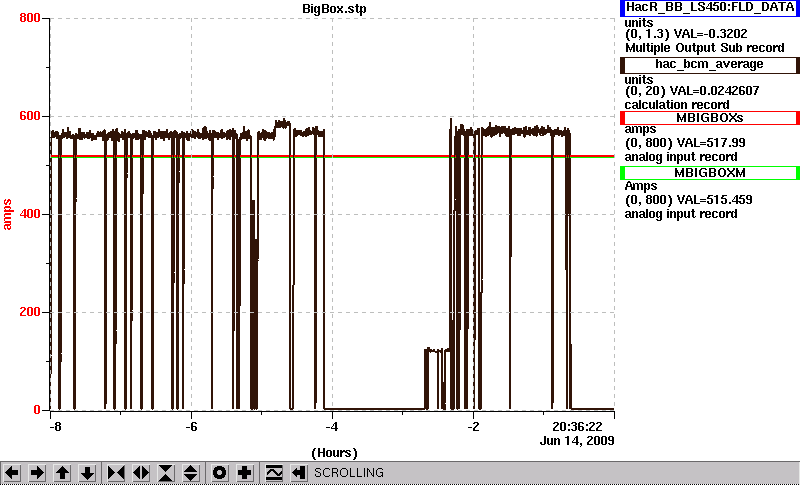Click the circle auto-scale icon
The image size is (800, 485).
219,473
